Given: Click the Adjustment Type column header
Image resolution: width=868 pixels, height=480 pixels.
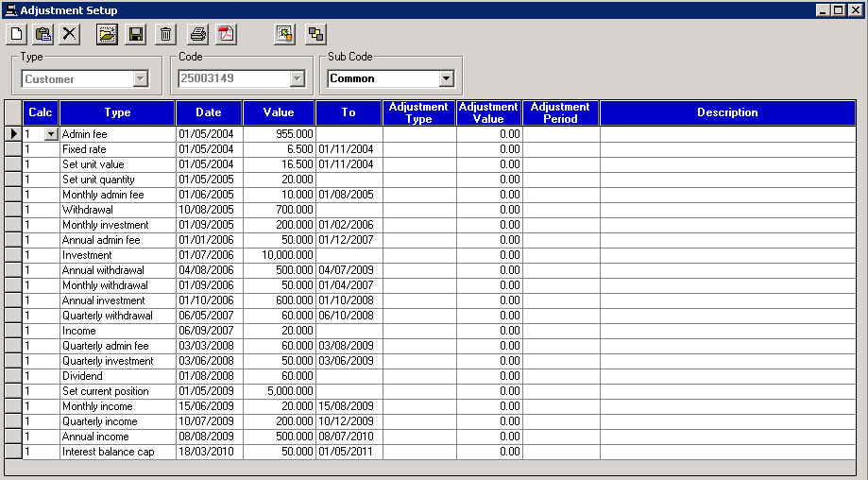Looking at the screenshot, I should (418, 112).
